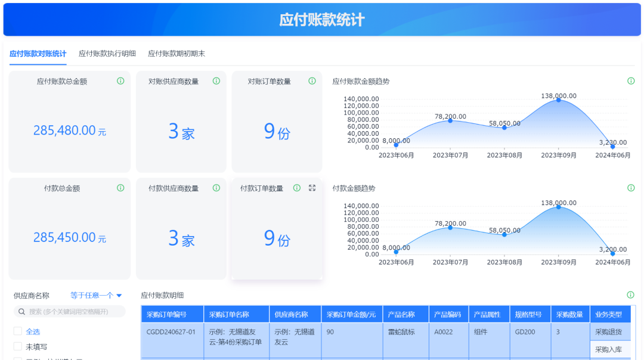Click order number CGDD240627-01 cell
This screenshot has height=360, width=644.
click(171, 332)
